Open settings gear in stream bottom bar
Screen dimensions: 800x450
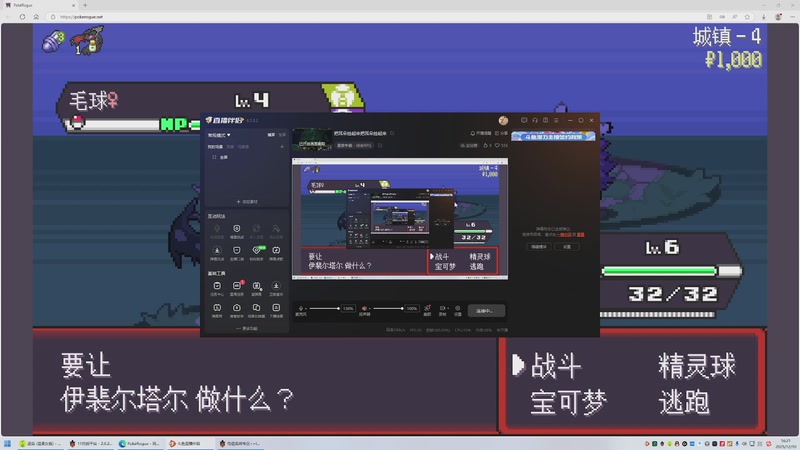(458, 310)
